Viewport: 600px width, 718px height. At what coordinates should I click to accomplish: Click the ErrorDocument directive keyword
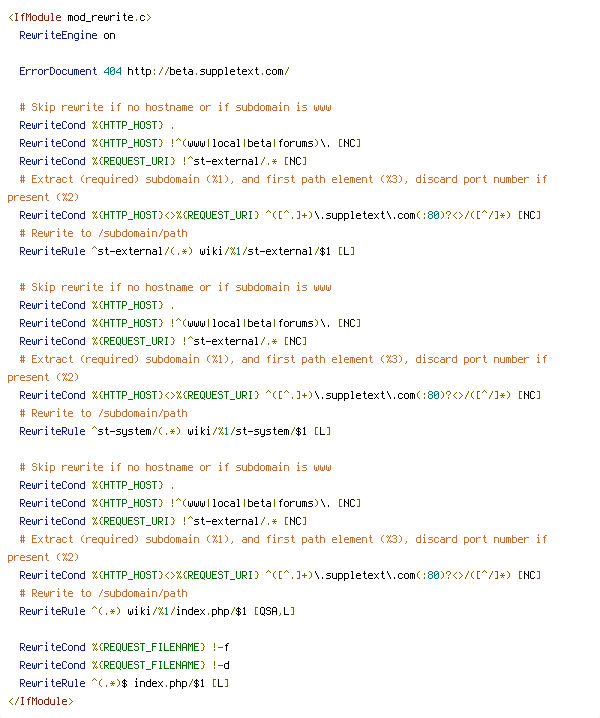pyautogui.click(x=58, y=71)
